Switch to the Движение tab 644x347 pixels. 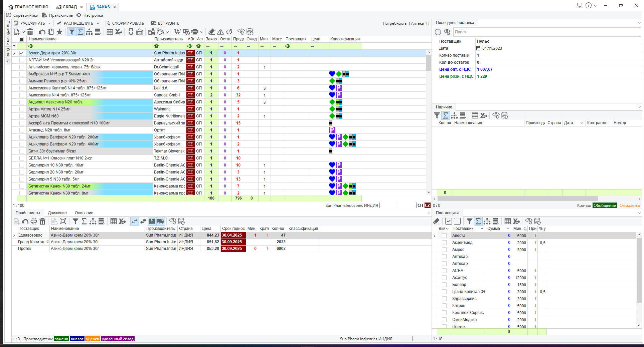(x=57, y=213)
